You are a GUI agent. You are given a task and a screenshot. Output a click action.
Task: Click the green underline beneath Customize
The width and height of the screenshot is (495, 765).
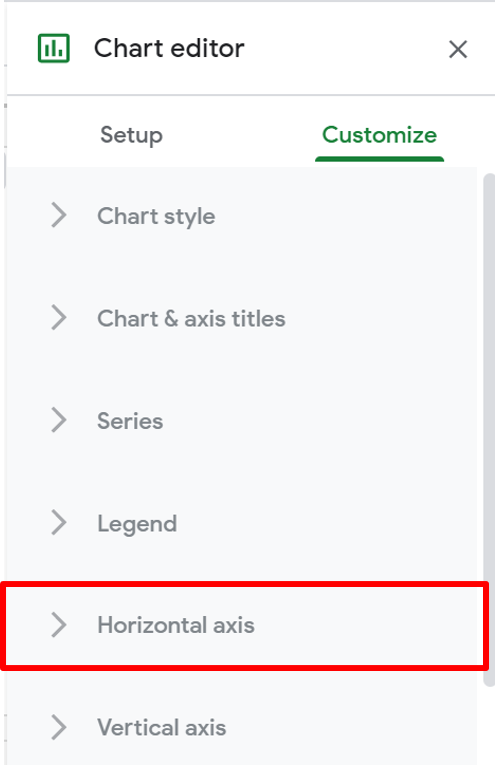pos(379,159)
